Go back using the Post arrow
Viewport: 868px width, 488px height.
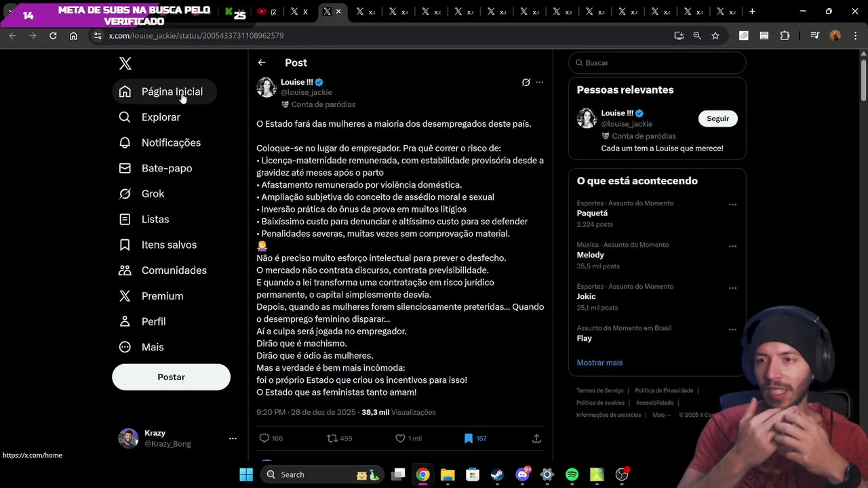pos(262,62)
